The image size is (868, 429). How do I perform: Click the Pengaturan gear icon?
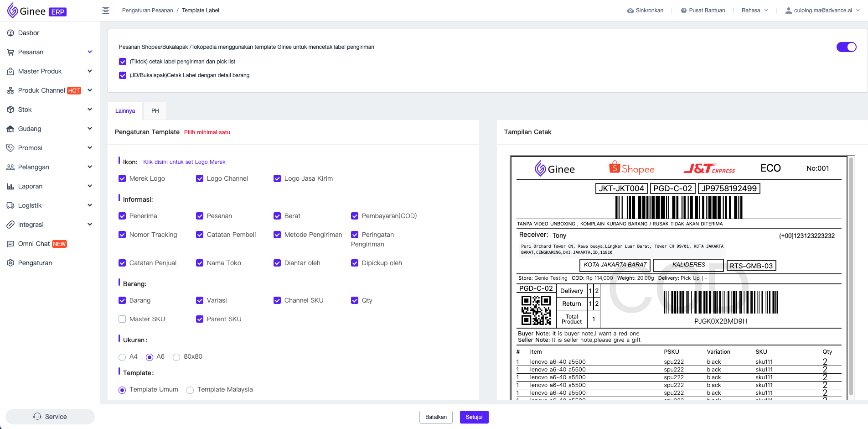[10, 263]
